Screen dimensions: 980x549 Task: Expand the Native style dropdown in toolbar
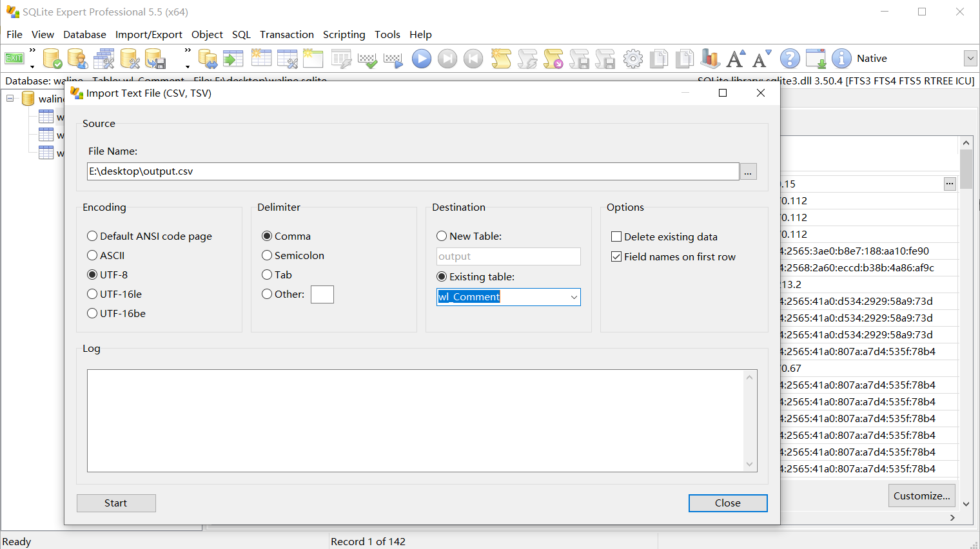coord(970,59)
